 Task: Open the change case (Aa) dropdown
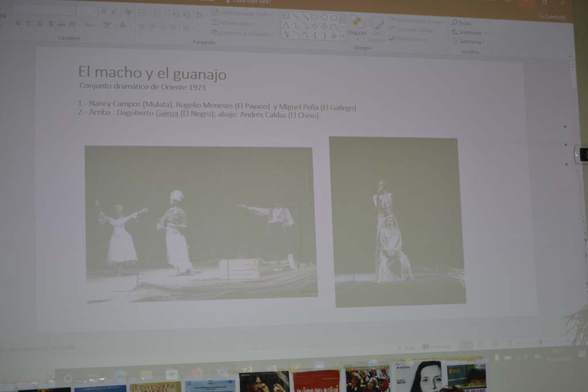point(89,25)
